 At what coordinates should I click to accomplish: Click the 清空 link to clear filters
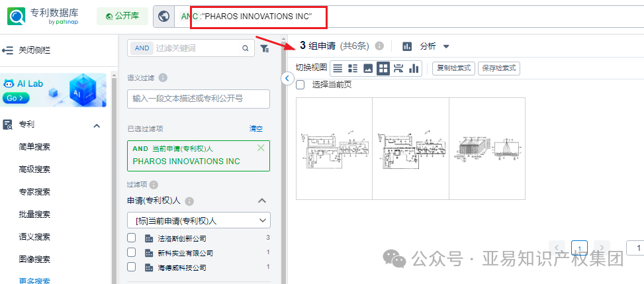tap(256, 129)
